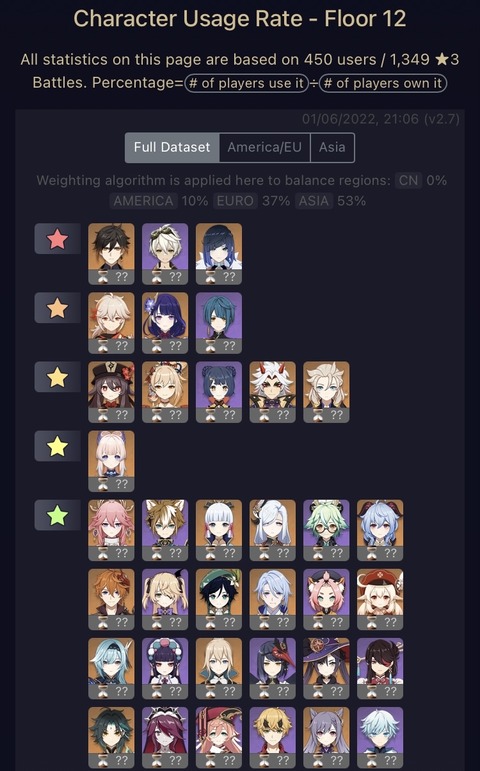Switch to the America/EU tab
Viewport: 480px width, 771px height.
[x=265, y=148]
